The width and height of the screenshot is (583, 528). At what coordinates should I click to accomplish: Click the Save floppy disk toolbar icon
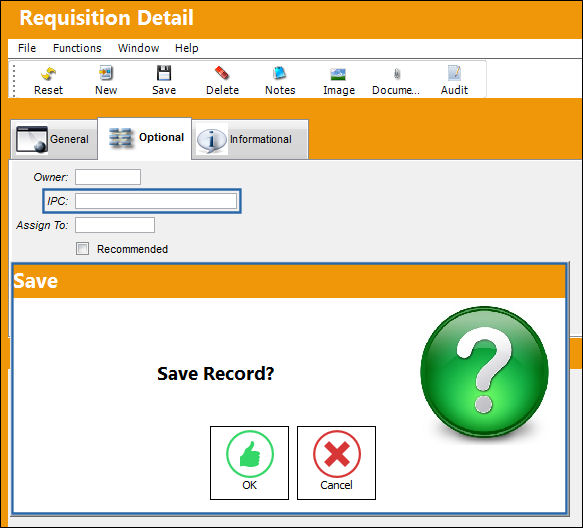point(164,80)
